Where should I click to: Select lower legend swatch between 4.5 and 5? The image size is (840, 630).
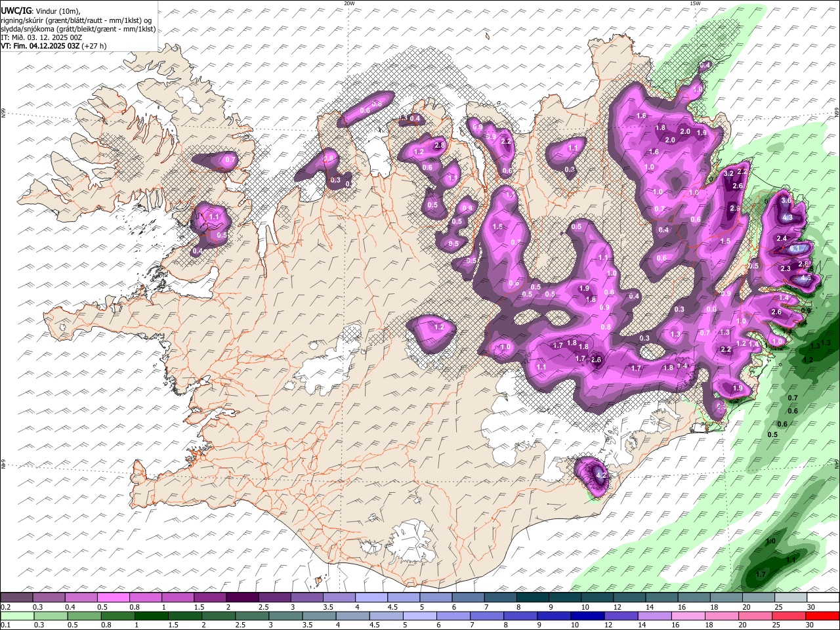click(x=386, y=616)
